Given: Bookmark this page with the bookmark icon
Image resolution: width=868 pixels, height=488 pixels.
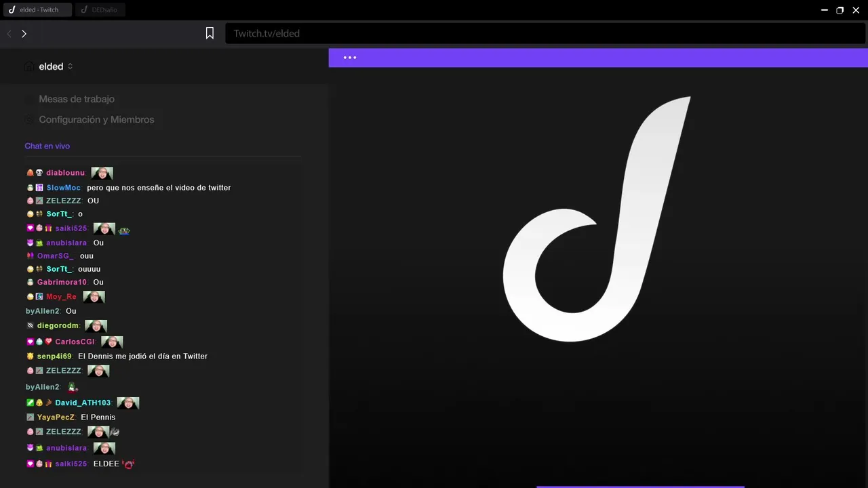Looking at the screenshot, I should [210, 33].
